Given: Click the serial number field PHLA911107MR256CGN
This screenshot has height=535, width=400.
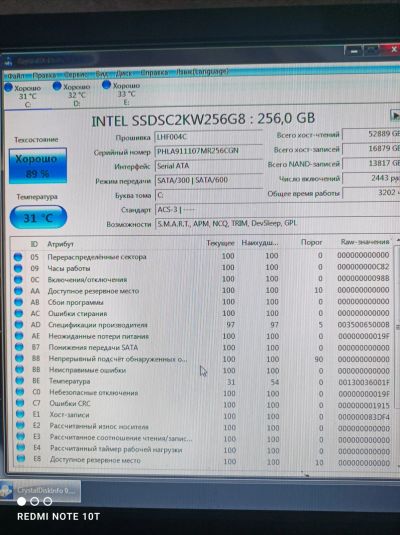Looking at the screenshot, I should (x=208, y=151).
